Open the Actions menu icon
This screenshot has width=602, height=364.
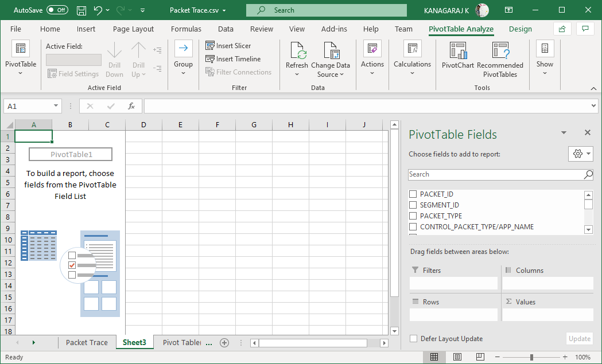372,49
